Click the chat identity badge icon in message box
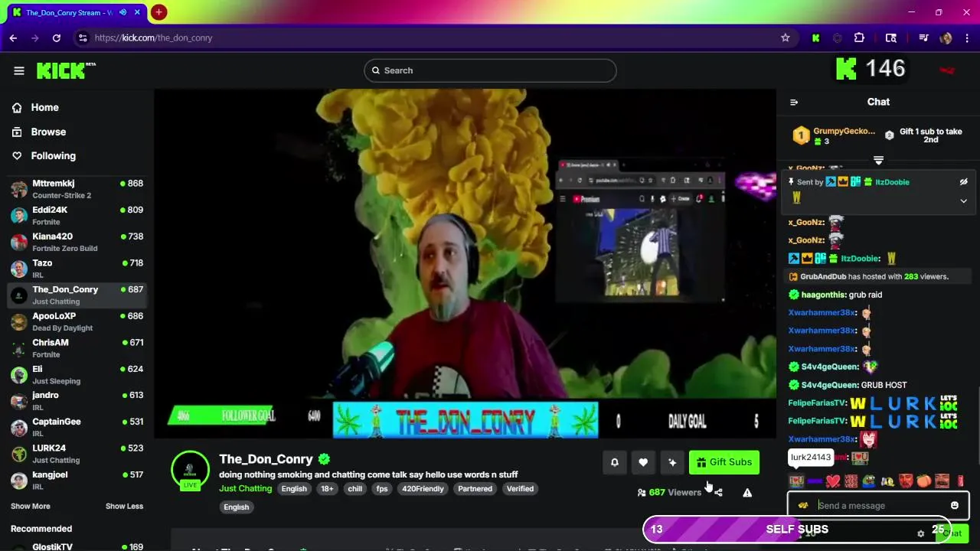This screenshot has height=551, width=980. 802,505
